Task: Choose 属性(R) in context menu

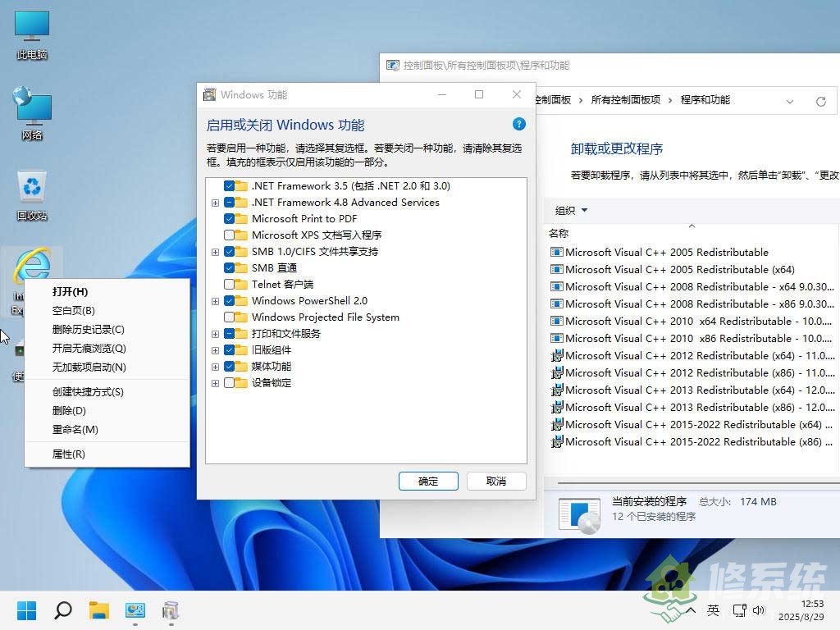Action: pos(107,454)
